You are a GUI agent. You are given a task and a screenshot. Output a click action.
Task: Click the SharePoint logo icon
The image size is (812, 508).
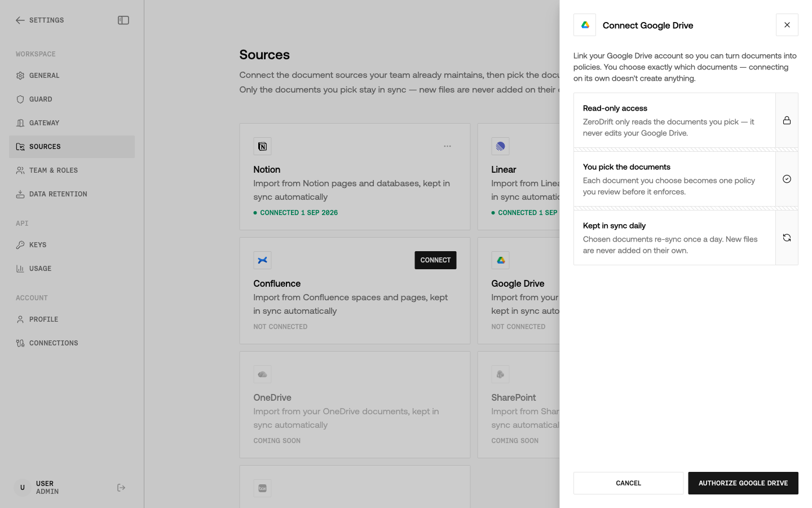tap(500, 374)
